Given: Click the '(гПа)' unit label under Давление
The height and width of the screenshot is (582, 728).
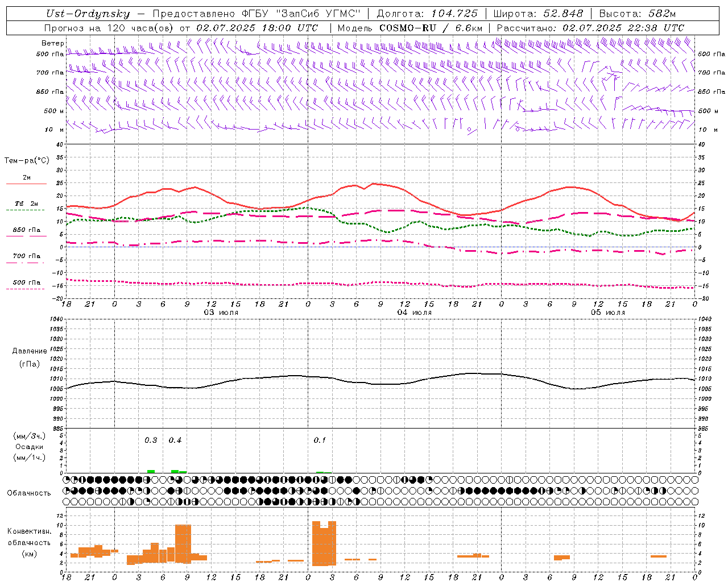Looking at the screenshot, I should pos(30,364).
